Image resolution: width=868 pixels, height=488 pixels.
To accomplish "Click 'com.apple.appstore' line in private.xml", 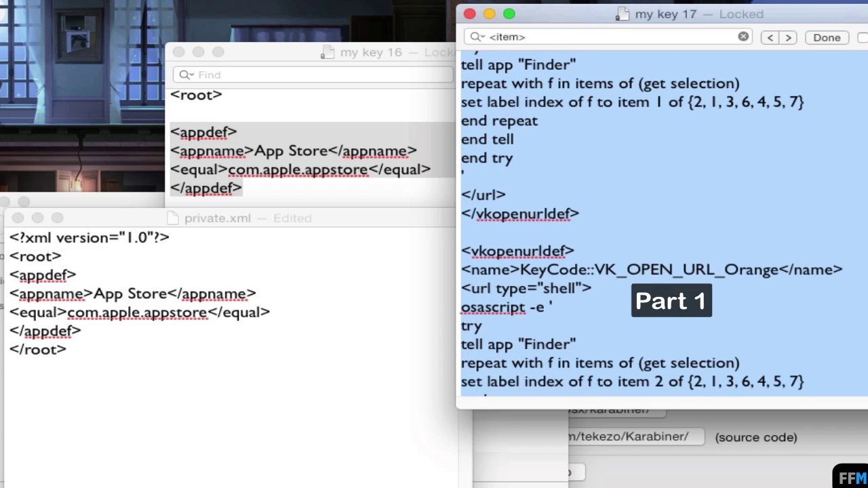I will point(139,312).
